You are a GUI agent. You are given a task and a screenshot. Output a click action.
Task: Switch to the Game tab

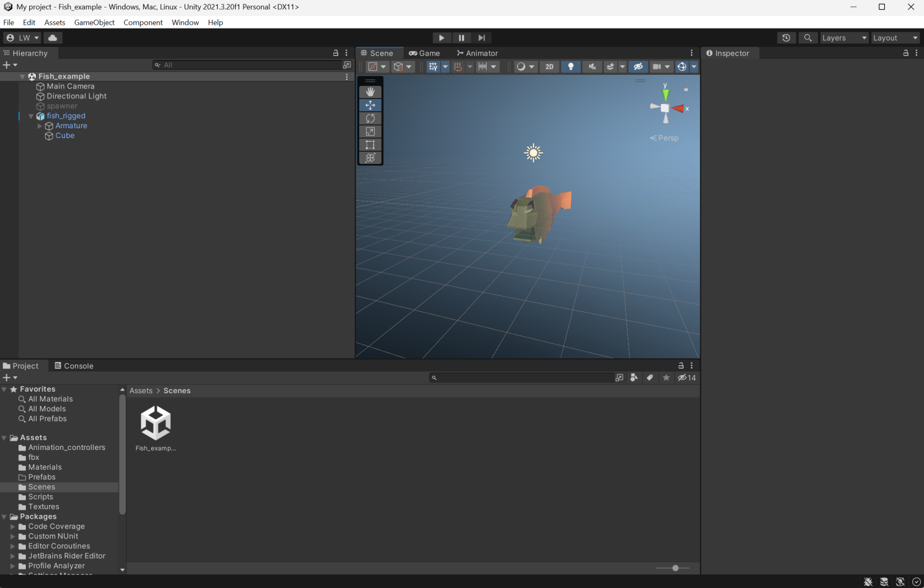424,53
